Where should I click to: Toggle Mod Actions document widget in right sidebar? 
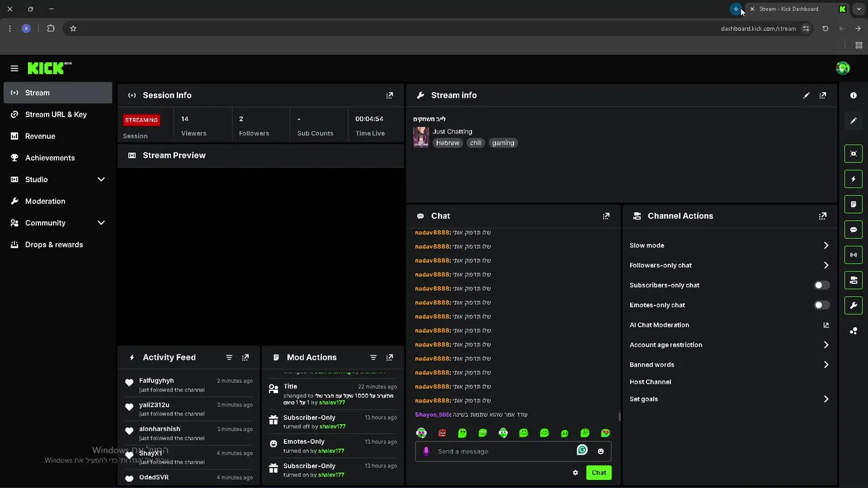[854, 204]
